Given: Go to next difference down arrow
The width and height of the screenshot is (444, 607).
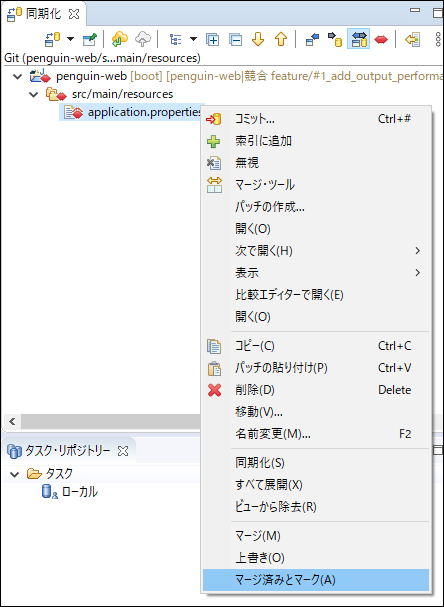Looking at the screenshot, I should coord(258,39).
